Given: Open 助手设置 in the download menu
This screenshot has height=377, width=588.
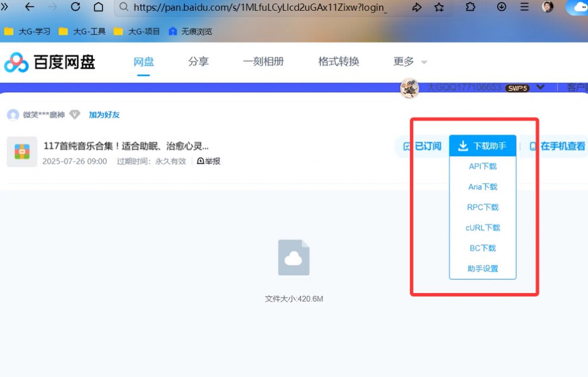Looking at the screenshot, I should [x=482, y=268].
